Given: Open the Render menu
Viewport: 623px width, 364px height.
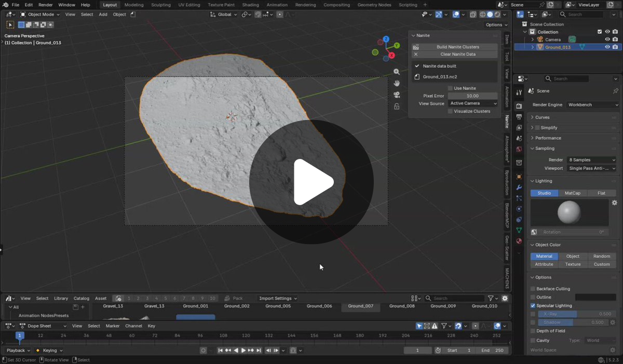Looking at the screenshot, I should tap(46, 5).
